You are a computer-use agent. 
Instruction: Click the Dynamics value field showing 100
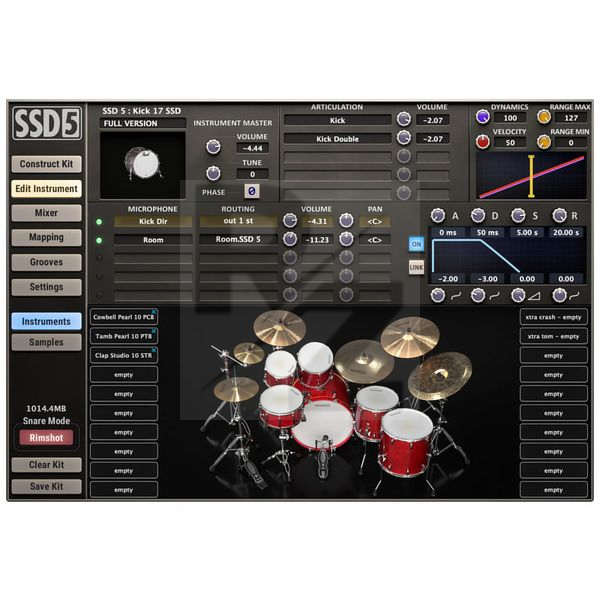pos(510,118)
